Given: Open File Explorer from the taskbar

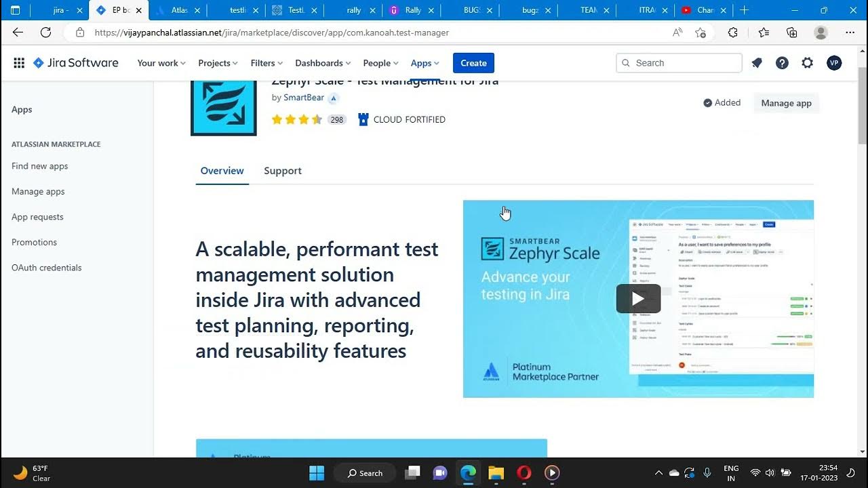Looking at the screenshot, I should click(x=496, y=472).
